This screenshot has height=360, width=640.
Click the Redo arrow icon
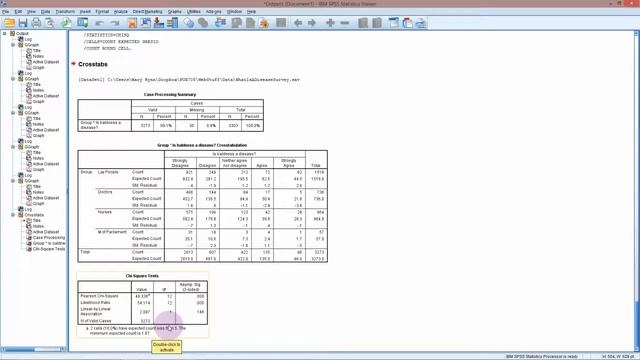point(116,23)
